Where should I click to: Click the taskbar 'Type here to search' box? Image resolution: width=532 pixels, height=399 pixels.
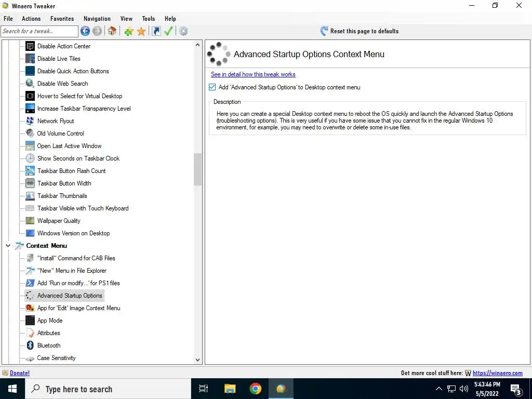tap(108, 389)
